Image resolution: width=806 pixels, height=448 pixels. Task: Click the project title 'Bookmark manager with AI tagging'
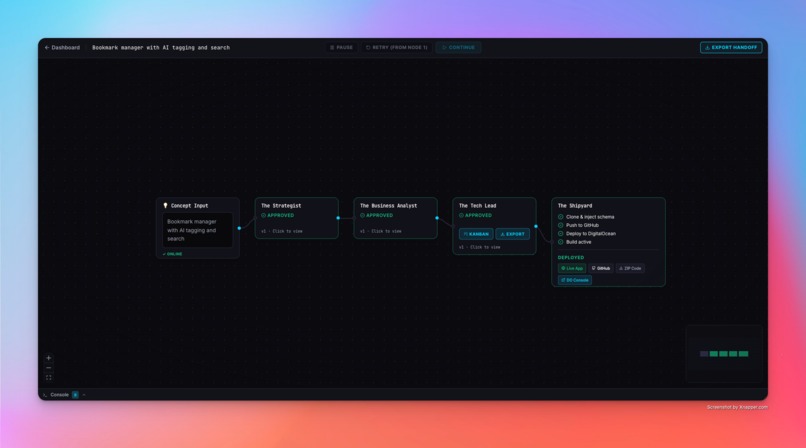[161, 48]
